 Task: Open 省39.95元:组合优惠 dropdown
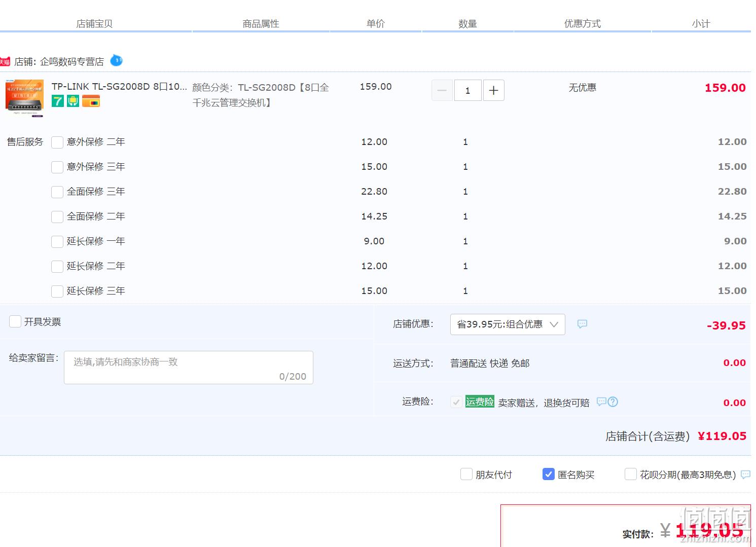click(x=508, y=324)
